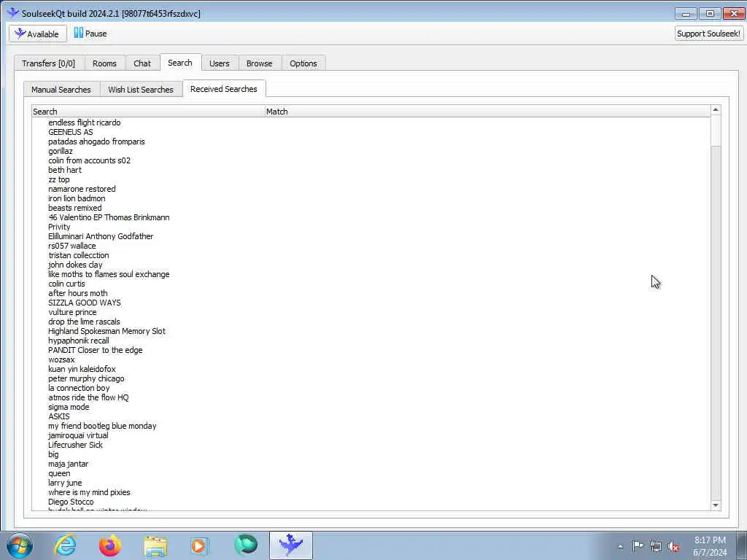Screen dimensions: 747x560
Task: Click the taskbar clock showing 8:17 PM
Action: (710, 546)
